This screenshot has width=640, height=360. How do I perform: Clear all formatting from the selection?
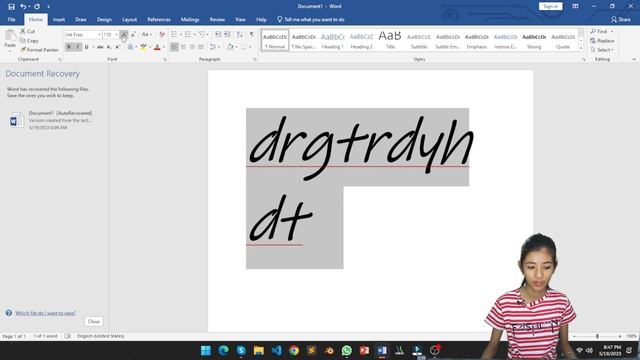[162, 35]
